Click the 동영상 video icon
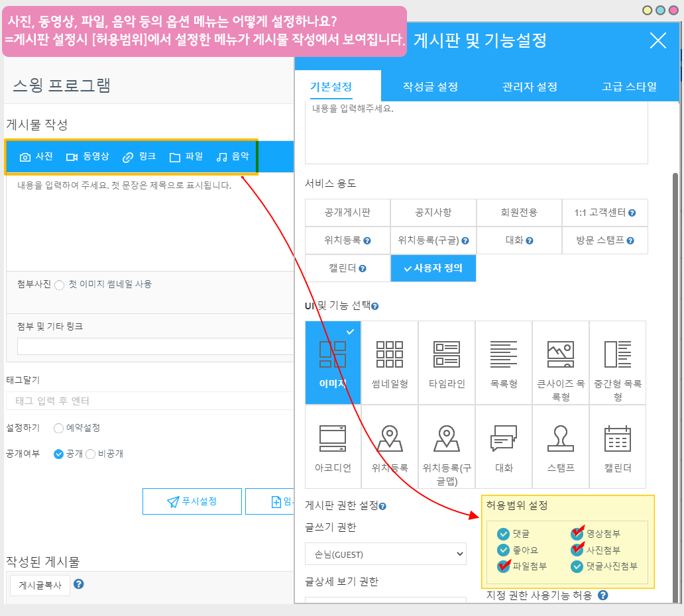 [x=72, y=157]
